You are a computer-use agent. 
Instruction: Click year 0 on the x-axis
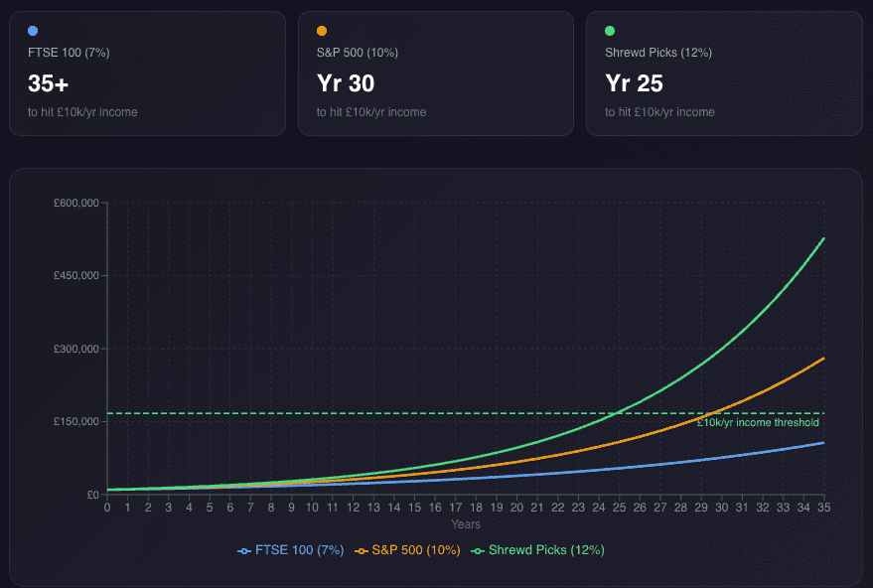pyautogui.click(x=107, y=508)
